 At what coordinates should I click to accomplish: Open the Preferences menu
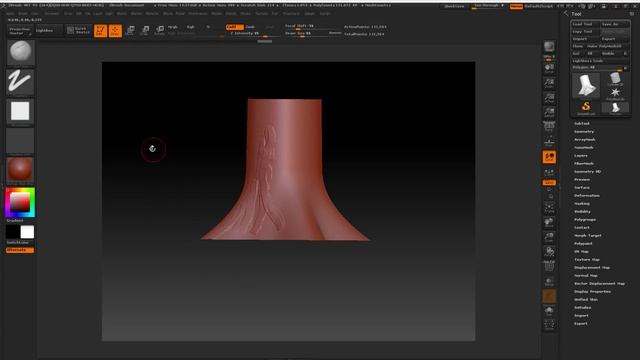tap(198, 13)
